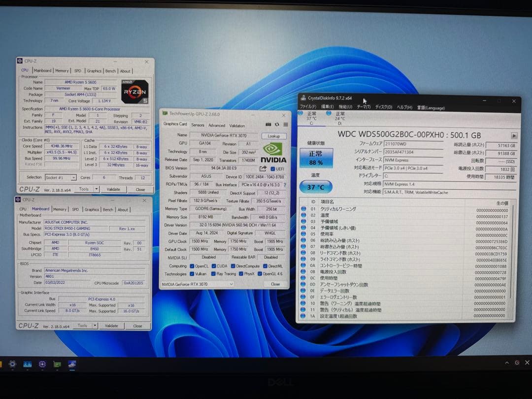Open the NVIDIA GeForce RTX 3070 device dropdown
Viewport: 532px width, 399px height.
pyautogui.click(x=232, y=284)
